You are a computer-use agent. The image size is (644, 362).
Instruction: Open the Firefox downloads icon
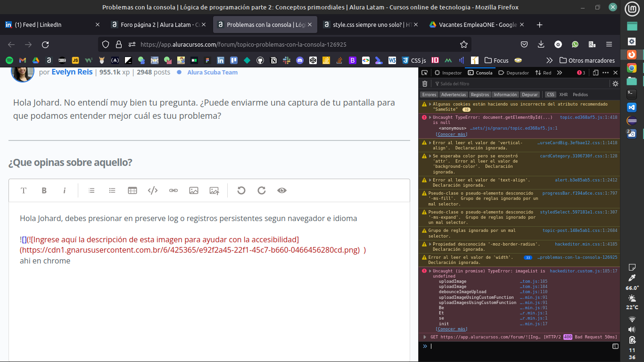point(541,44)
